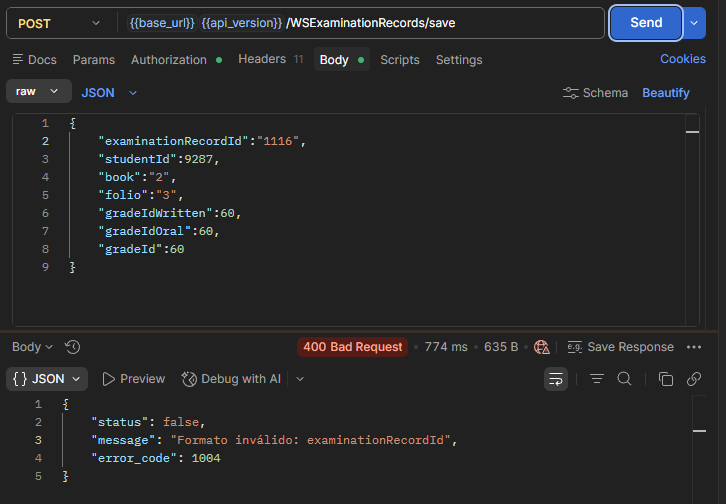Screen dimensions: 726x504
Task: Open the Scripts tab
Action: click(400, 60)
